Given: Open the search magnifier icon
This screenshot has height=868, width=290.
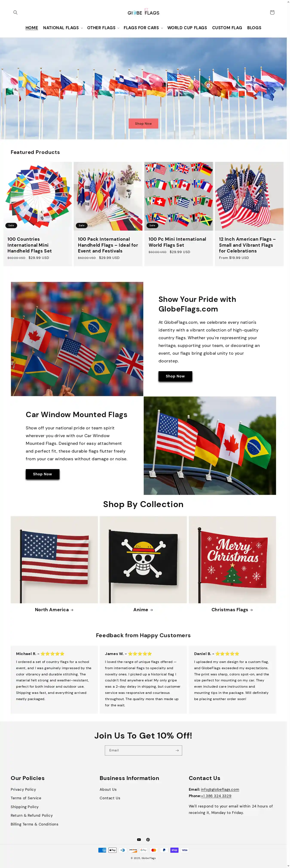Looking at the screenshot, I should pos(15,12).
